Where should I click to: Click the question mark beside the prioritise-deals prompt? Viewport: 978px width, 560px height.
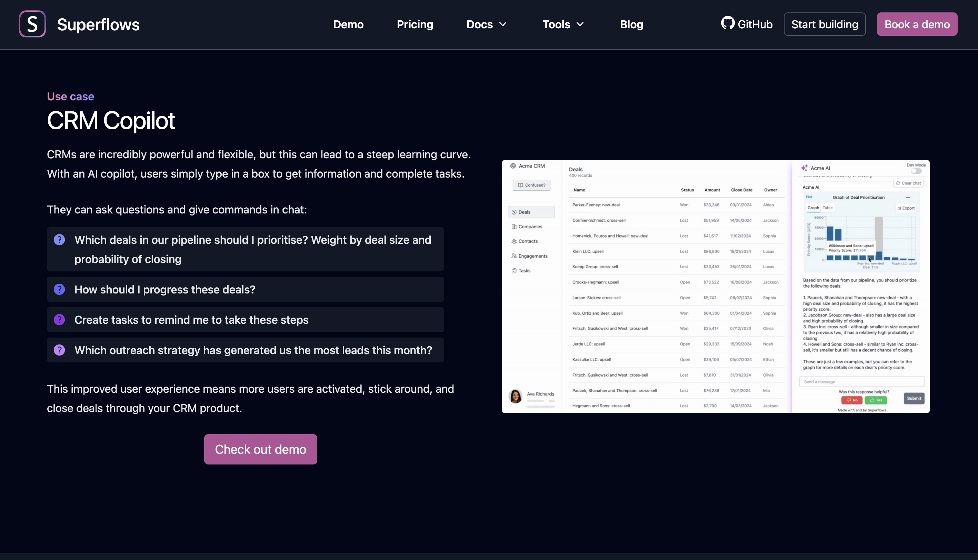(x=60, y=239)
